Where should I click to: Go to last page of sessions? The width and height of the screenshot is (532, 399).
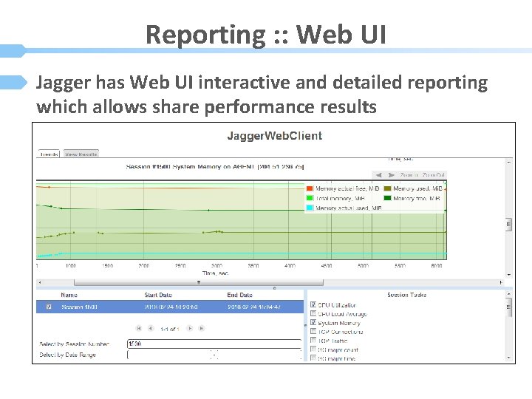pos(202,328)
